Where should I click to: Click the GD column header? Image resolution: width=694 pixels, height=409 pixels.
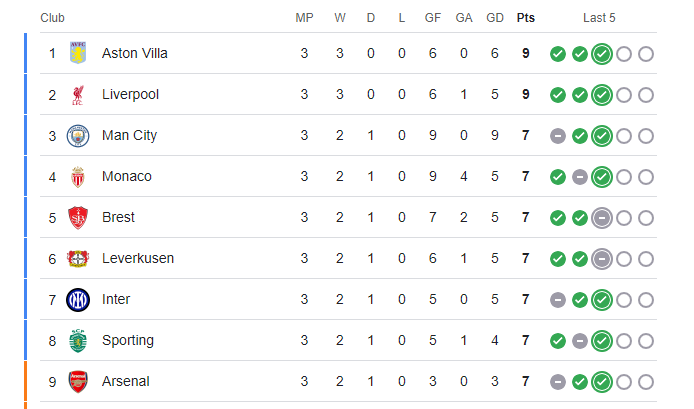point(495,18)
